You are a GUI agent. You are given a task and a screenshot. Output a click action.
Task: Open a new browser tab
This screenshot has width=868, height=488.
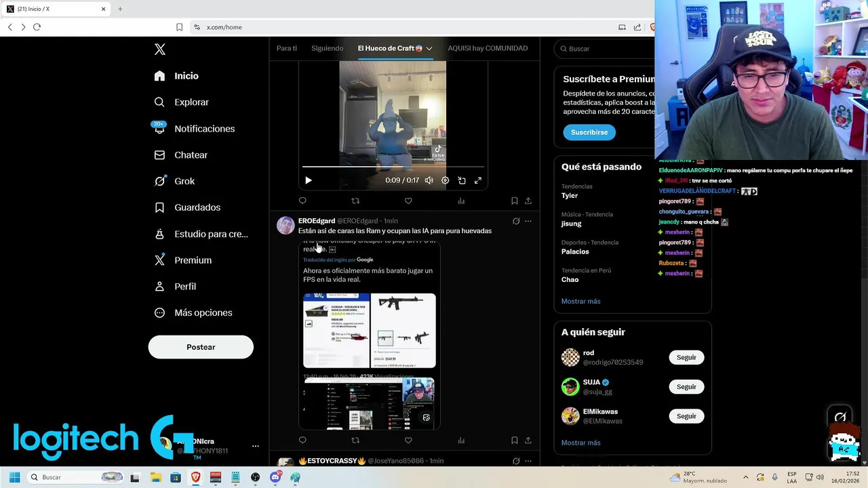tap(120, 9)
